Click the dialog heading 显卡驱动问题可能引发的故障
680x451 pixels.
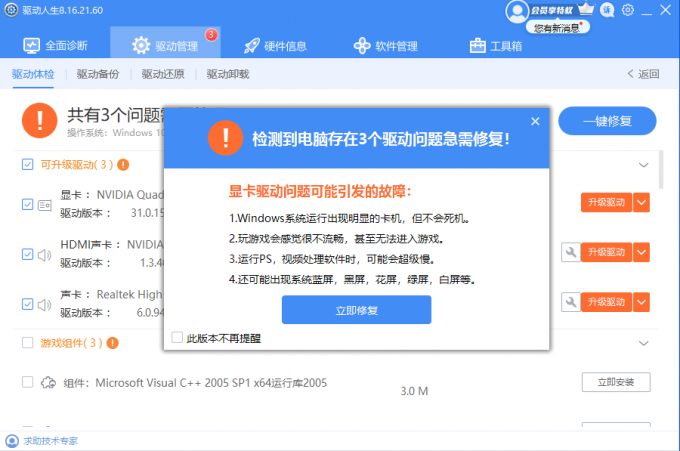click(x=320, y=191)
